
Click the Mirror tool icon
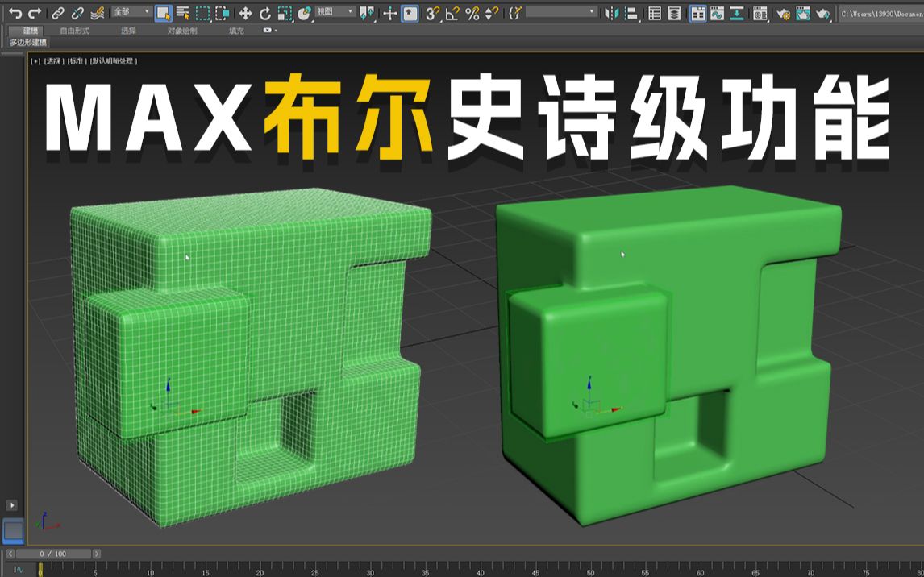point(611,11)
